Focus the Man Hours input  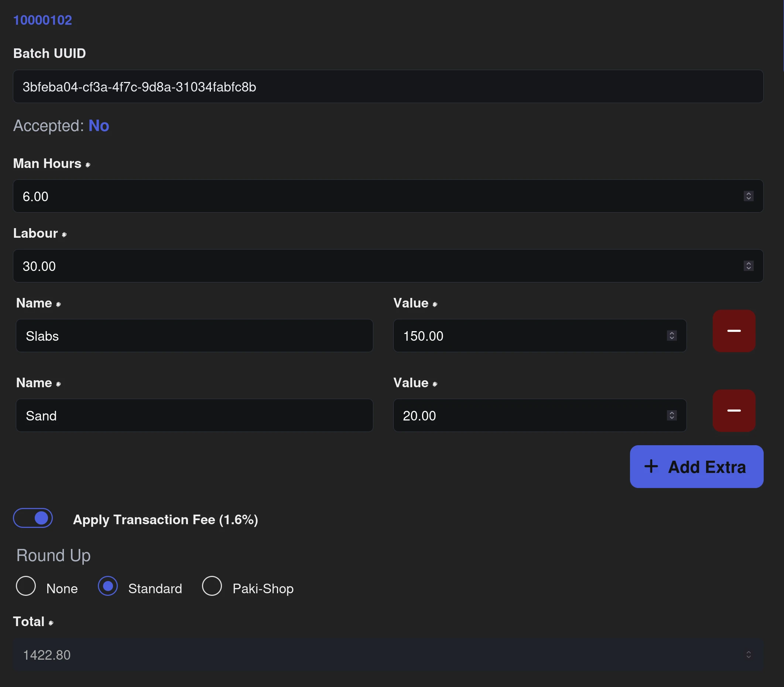[376, 196]
